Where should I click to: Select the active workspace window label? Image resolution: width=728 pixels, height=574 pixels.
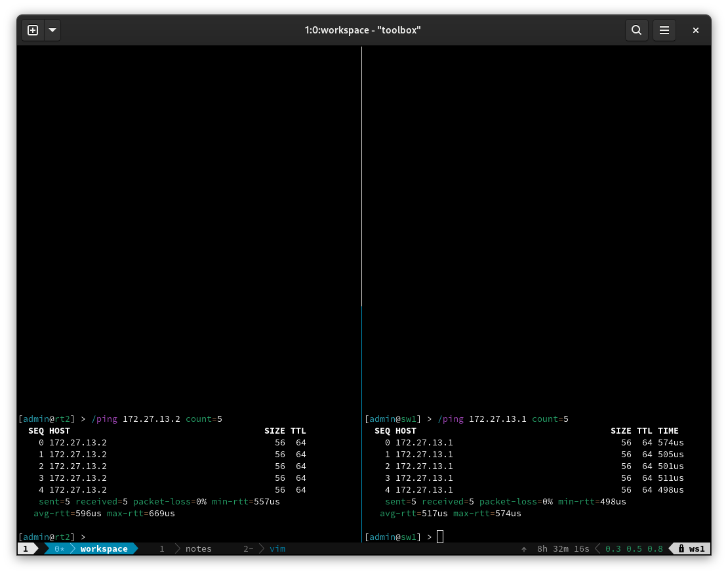(104, 548)
